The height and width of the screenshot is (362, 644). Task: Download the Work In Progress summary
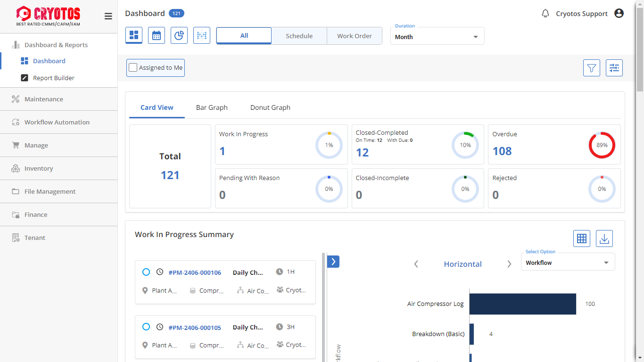pyautogui.click(x=604, y=239)
